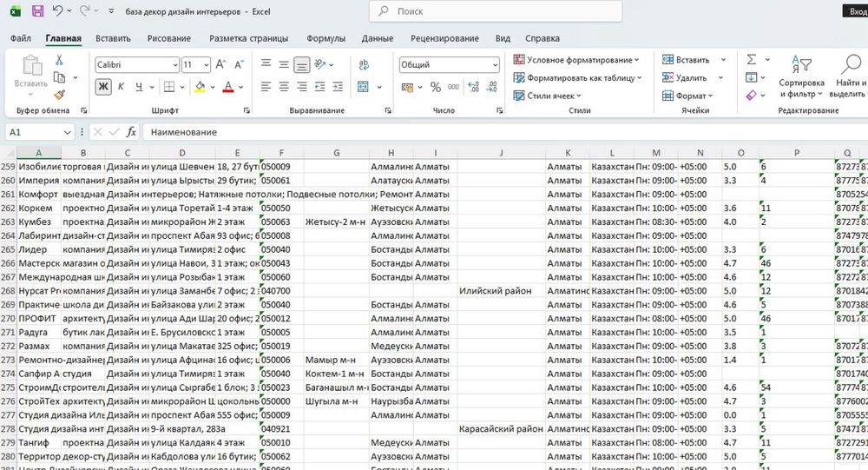868x470 pixels.
Task: Toggle bottom align button
Action: (x=302, y=65)
